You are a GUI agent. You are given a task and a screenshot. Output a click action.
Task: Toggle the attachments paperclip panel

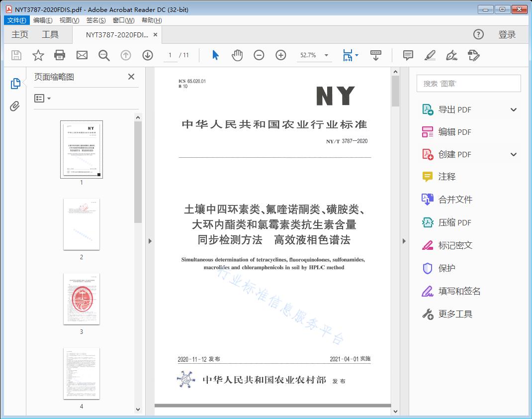[x=15, y=106]
